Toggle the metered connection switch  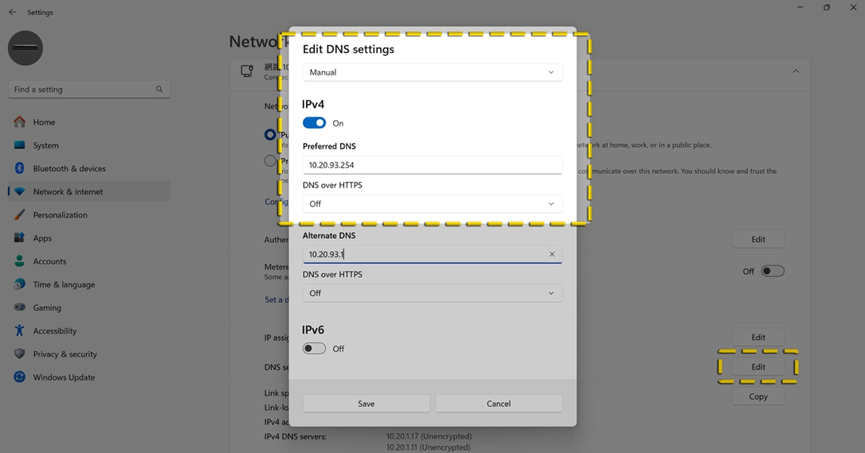pos(772,271)
